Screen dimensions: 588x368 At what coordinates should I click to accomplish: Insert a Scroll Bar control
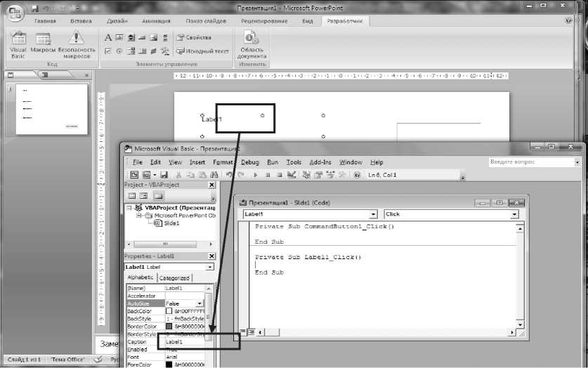point(165,37)
